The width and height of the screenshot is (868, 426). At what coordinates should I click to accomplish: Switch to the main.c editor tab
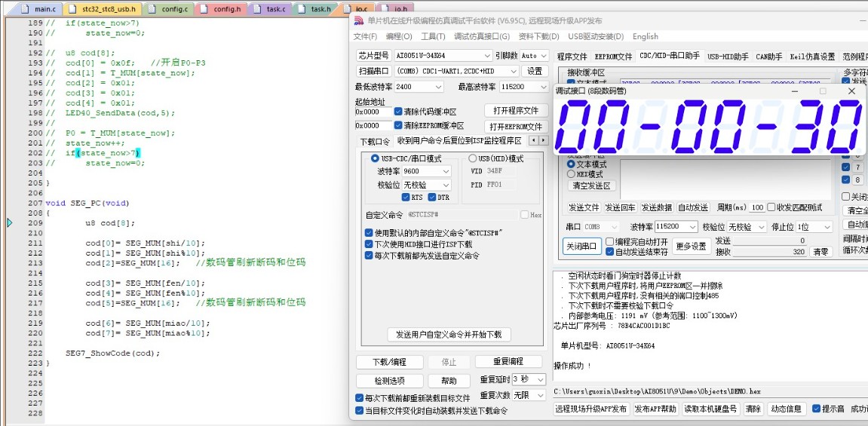point(38,9)
